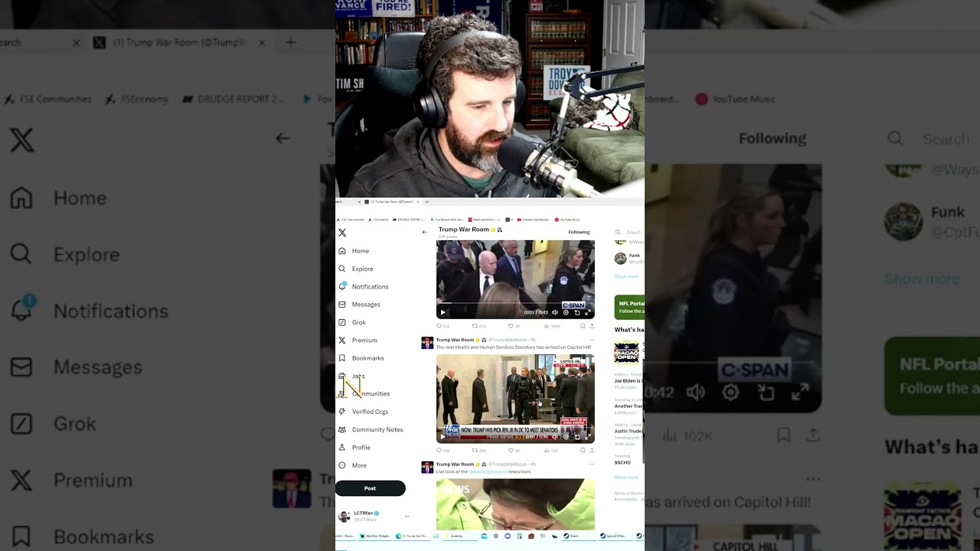Open the YouTube Music bookmark
This screenshot has height=551, width=980.
click(567, 220)
